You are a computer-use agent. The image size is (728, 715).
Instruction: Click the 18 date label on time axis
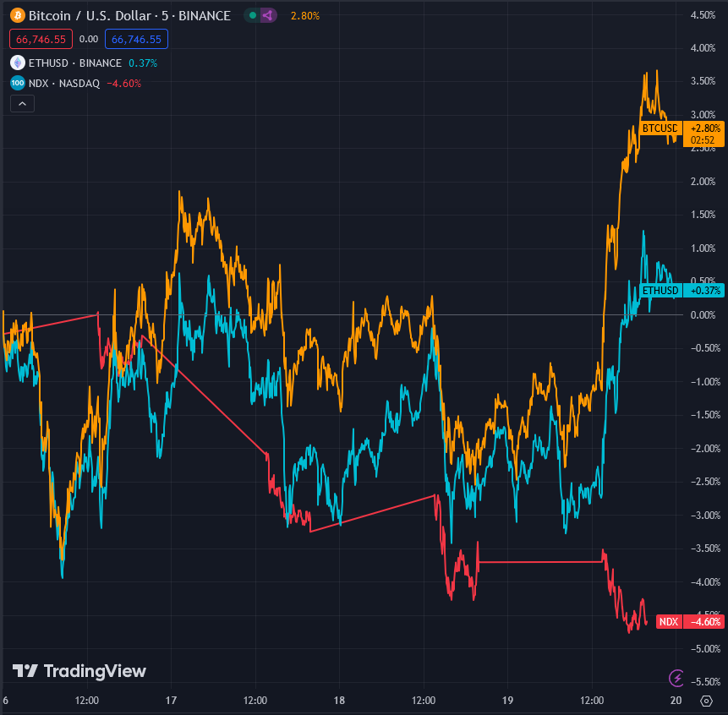[x=339, y=700]
